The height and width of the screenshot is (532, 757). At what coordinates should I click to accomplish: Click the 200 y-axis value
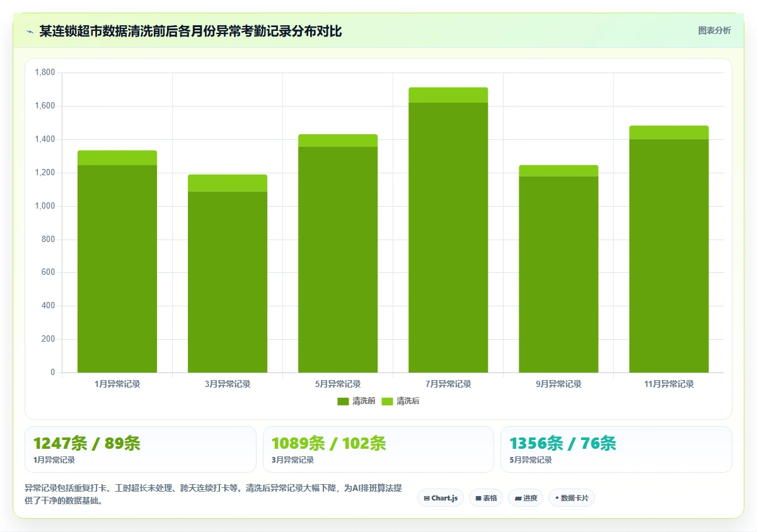pyautogui.click(x=49, y=339)
